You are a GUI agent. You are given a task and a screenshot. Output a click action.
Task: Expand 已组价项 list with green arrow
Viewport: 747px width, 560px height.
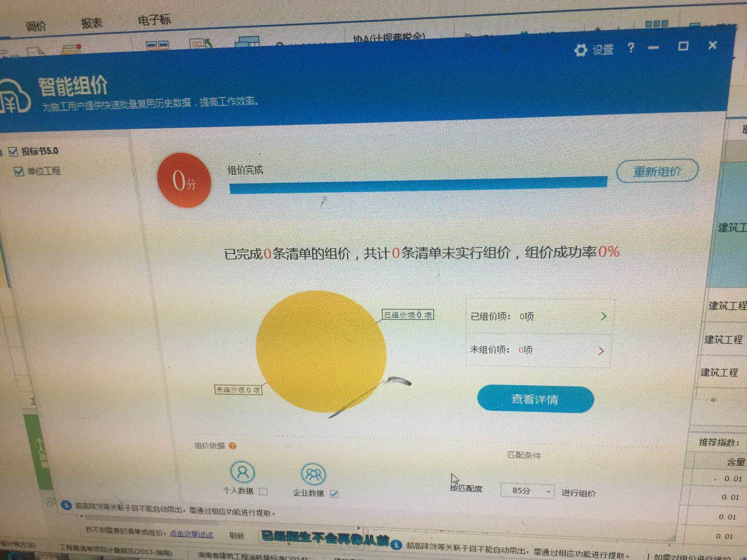603,316
